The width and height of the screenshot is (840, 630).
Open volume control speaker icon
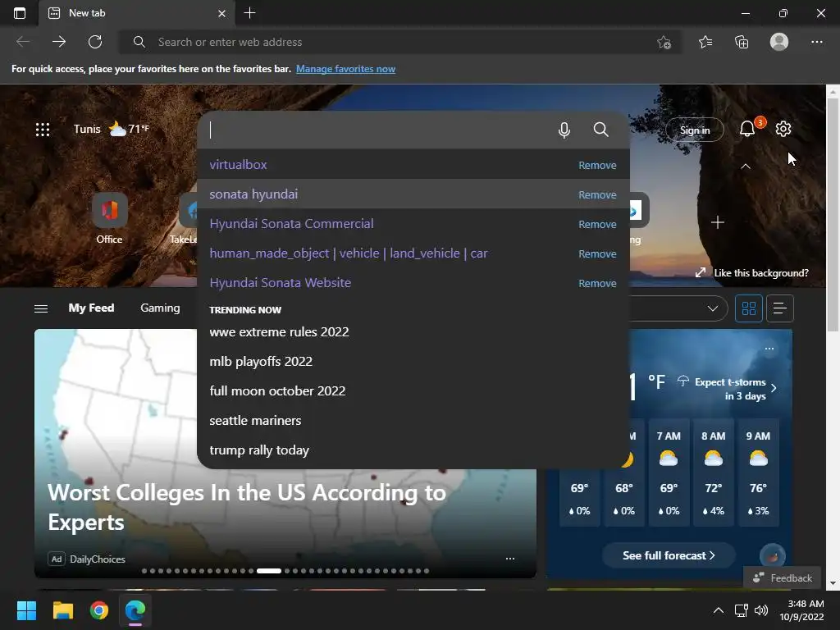pyautogui.click(x=760, y=610)
